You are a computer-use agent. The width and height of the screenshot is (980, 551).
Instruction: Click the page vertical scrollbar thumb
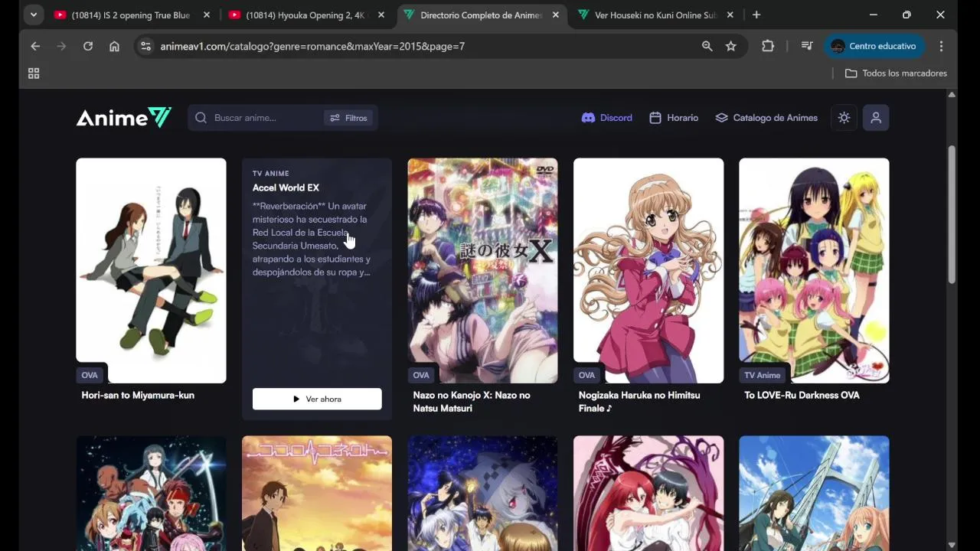952,214
